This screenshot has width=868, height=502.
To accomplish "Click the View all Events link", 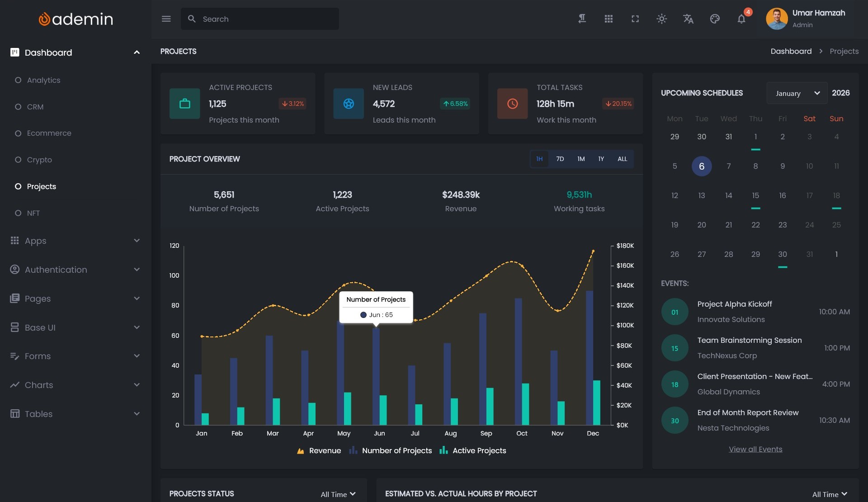I will [x=755, y=450].
